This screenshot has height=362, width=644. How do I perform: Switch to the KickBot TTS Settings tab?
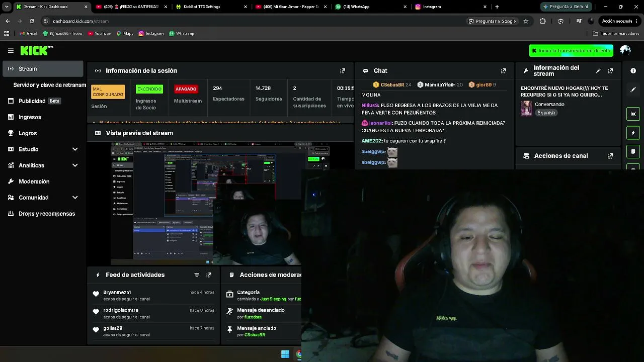tap(211, 7)
